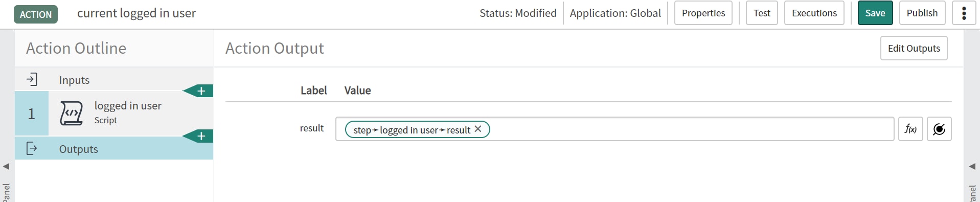Open the action Properties
Viewport: 980px width, 202px height.
point(703,13)
